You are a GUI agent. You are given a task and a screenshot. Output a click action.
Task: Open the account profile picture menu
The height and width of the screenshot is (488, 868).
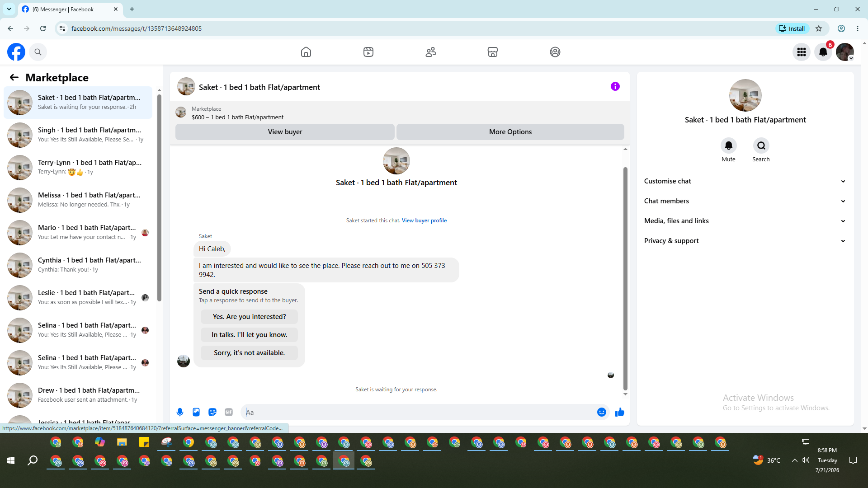coord(845,52)
